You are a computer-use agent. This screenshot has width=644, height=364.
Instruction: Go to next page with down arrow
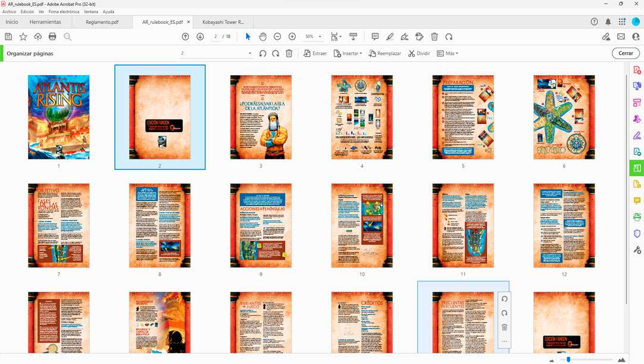(x=200, y=36)
